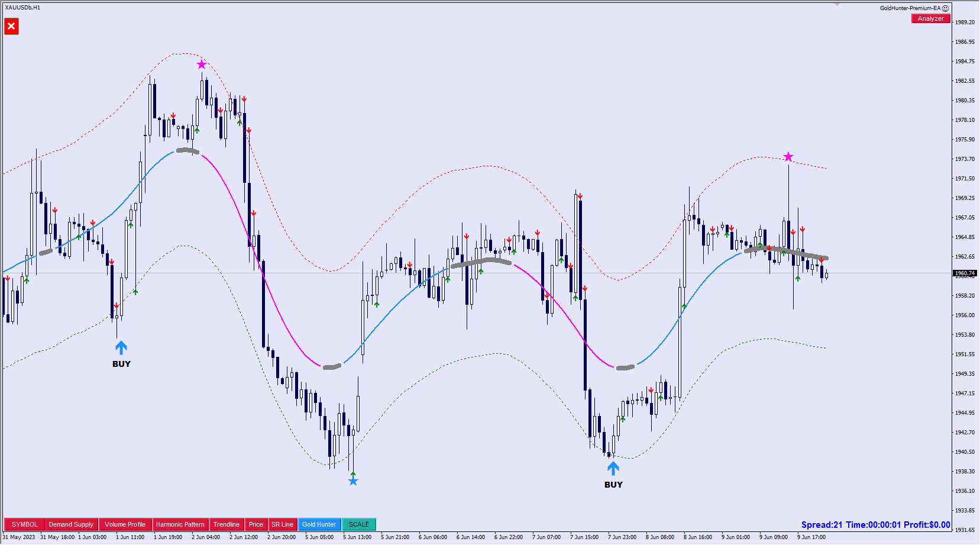Click the 31 May 2023 date label
This screenshot has height=545, width=980.
pos(19,537)
